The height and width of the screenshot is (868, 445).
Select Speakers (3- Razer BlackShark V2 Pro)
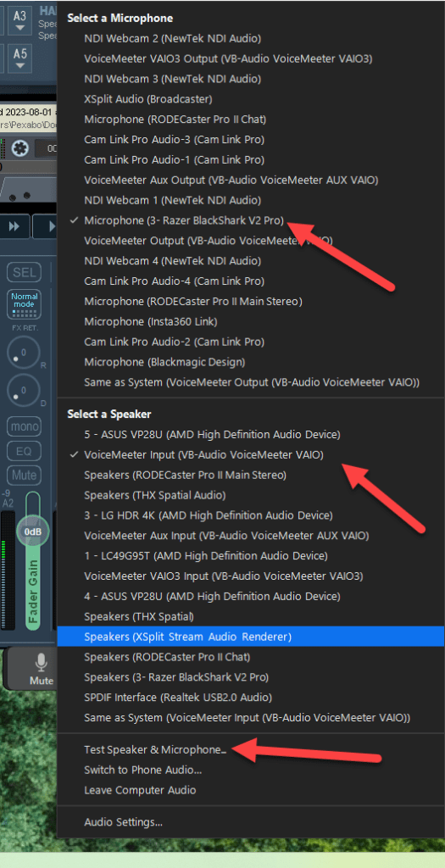coord(176,677)
